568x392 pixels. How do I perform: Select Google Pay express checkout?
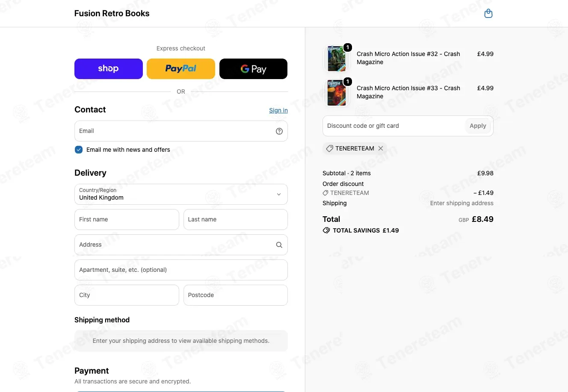(x=253, y=69)
